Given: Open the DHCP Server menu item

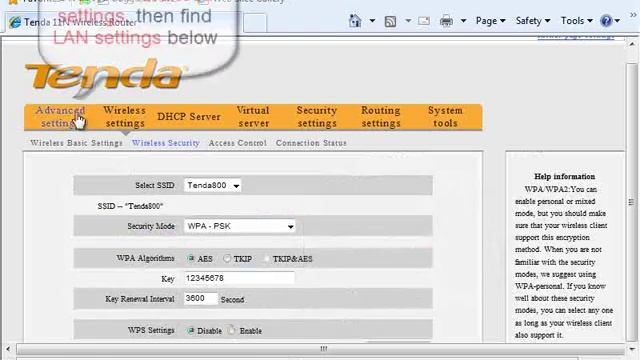Looking at the screenshot, I should coord(189,117).
